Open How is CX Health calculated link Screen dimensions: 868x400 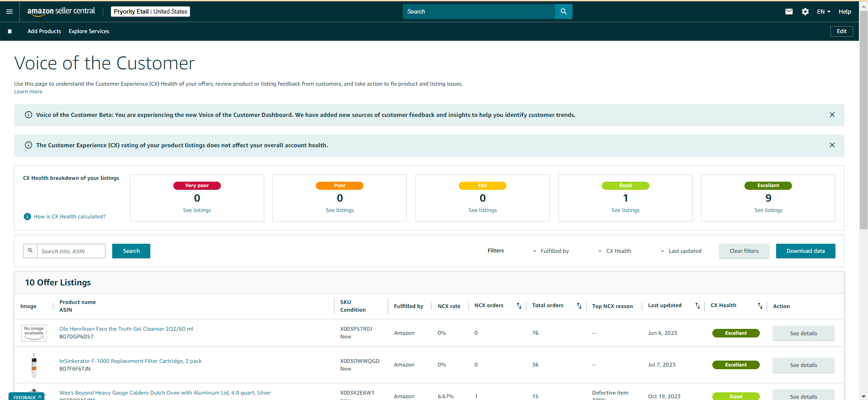(70, 217)
